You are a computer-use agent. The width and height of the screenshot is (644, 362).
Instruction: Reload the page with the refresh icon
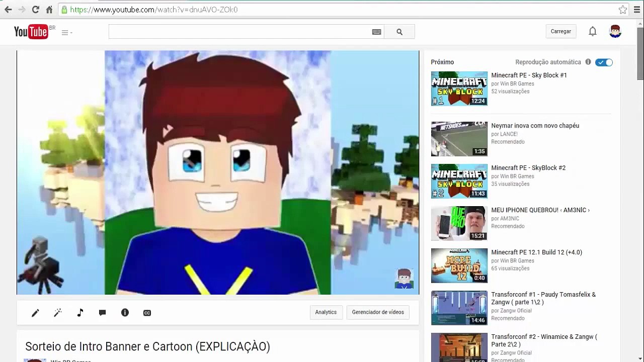pos(35,10)
